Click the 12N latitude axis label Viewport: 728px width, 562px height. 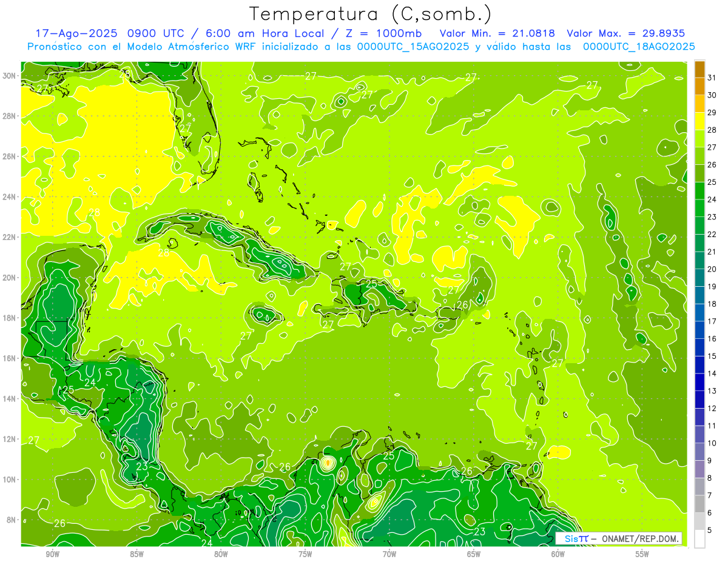(x=9, y=439)
